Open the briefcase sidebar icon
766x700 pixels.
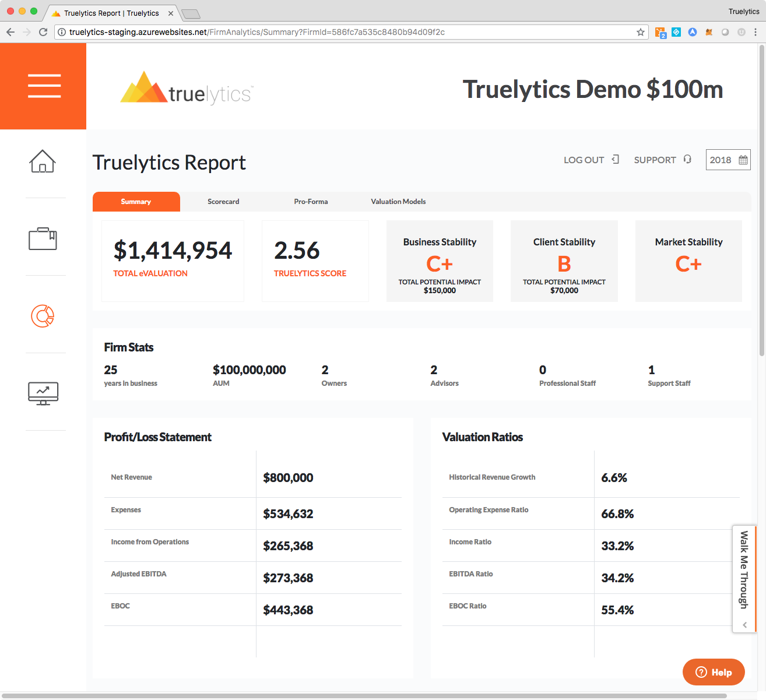tap(43, 238)
